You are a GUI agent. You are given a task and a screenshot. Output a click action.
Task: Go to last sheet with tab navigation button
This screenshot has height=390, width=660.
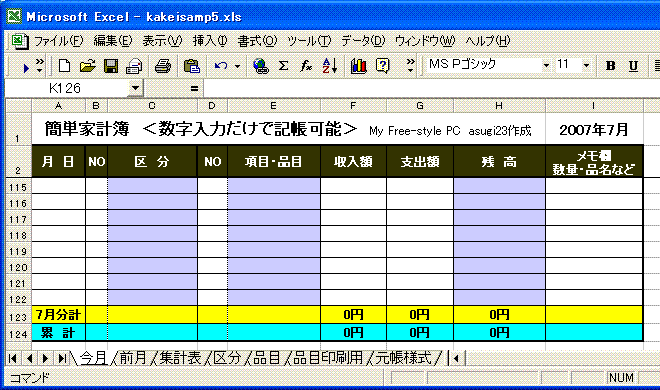[x=62, y=358]
